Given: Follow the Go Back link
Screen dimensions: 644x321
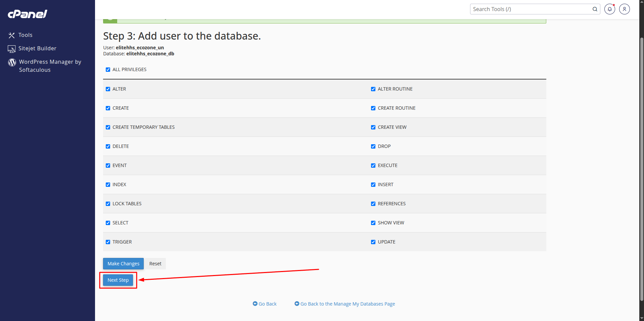Looking at the screenshot, I should [x=267, y=304].
